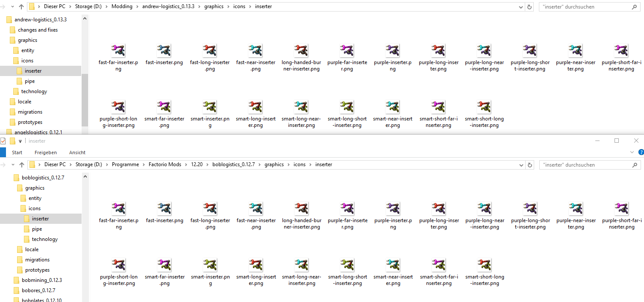Open address history dropdown in the andrew-logistics window
The height and width of the screenshot is (302, 644).
[520, 7]
